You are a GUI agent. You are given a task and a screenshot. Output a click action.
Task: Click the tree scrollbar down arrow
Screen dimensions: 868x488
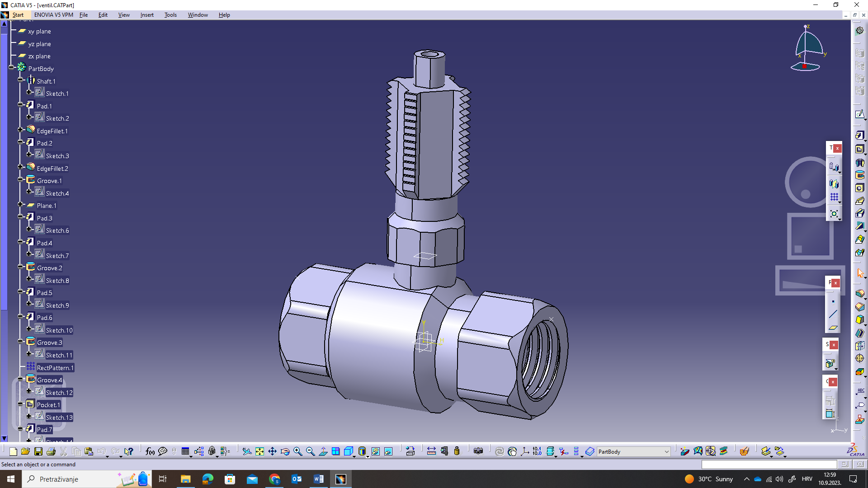point(5,438)
